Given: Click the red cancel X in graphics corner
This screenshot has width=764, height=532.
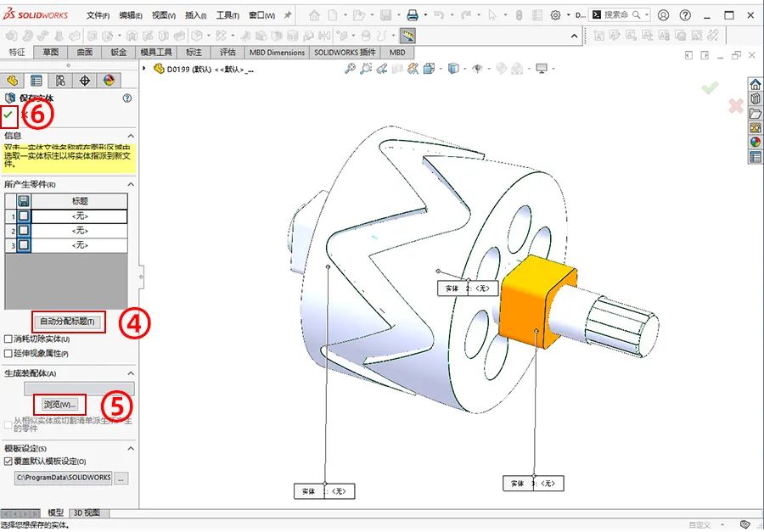Looking at the screenshot, I should (x=736, y=105).
